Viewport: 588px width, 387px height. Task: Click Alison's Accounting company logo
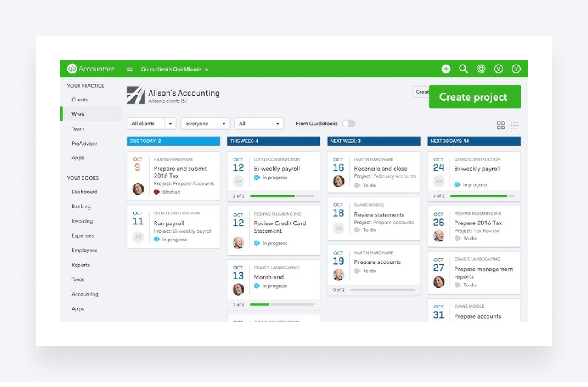click(136, 95)
